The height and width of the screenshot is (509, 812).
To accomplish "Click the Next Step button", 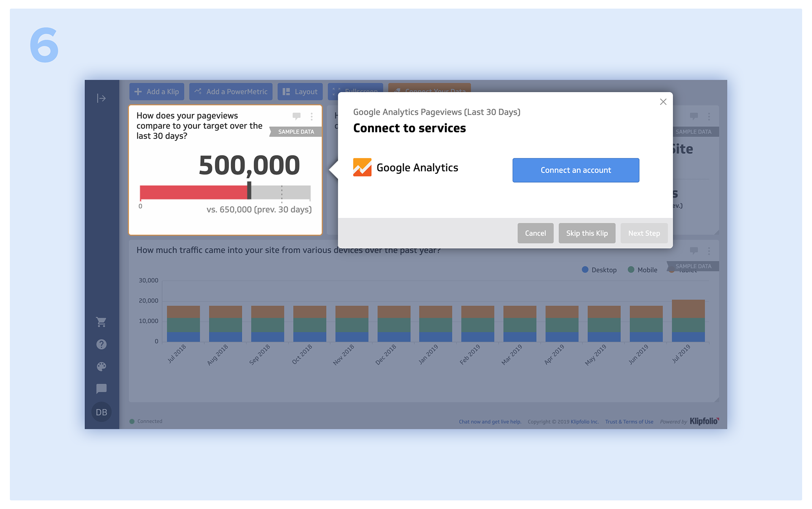I will click(x=644, y=233).
